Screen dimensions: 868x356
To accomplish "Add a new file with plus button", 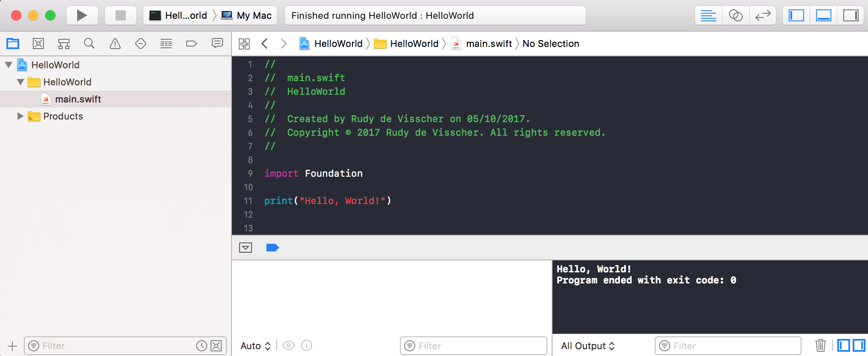I will tap(12, 346).
